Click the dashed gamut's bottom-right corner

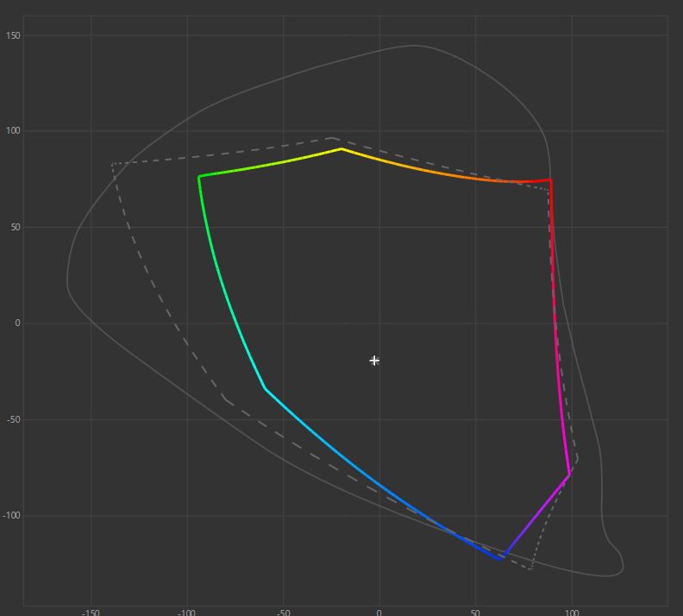(531, 569)
